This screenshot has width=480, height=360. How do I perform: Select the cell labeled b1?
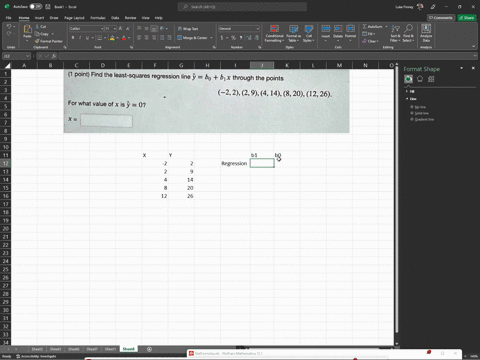click(262, 155)
